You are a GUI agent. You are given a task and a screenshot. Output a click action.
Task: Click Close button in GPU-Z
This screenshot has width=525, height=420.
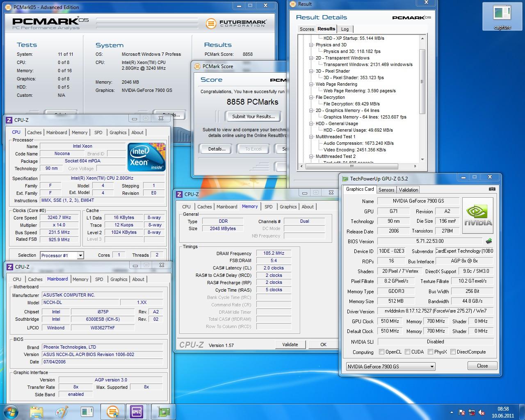click(482, 366)
